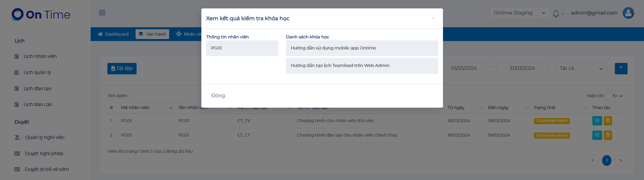Click the hamburger menu icon
644x180 pixels.
102,13
